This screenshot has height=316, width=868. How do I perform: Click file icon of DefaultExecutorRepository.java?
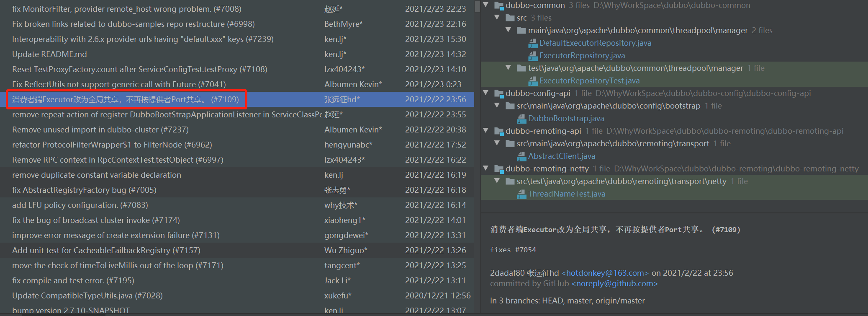coord(533,43)
